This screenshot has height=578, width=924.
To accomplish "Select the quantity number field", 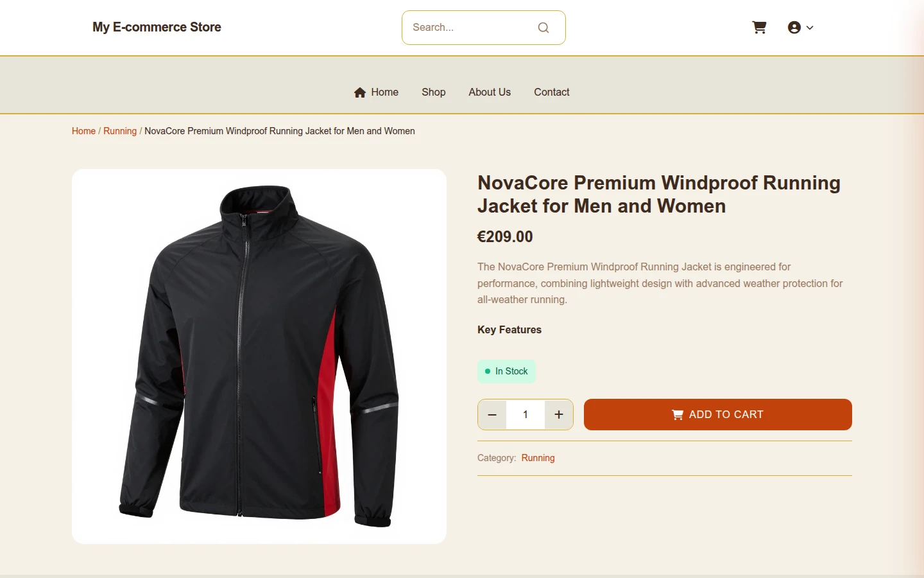I will [x=526, y=414].
